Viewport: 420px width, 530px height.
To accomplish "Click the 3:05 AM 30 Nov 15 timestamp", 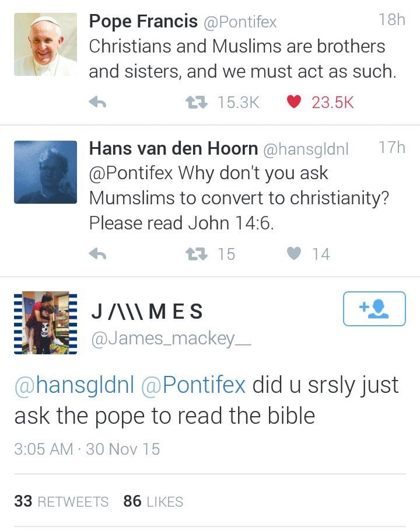I will (x=87, y=449).
